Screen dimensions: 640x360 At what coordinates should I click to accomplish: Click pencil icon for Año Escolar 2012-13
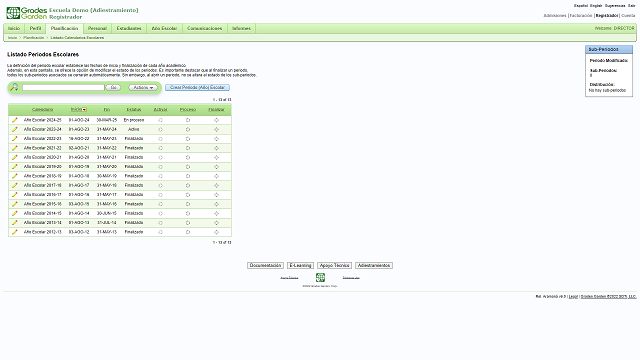tap(15, 232)
